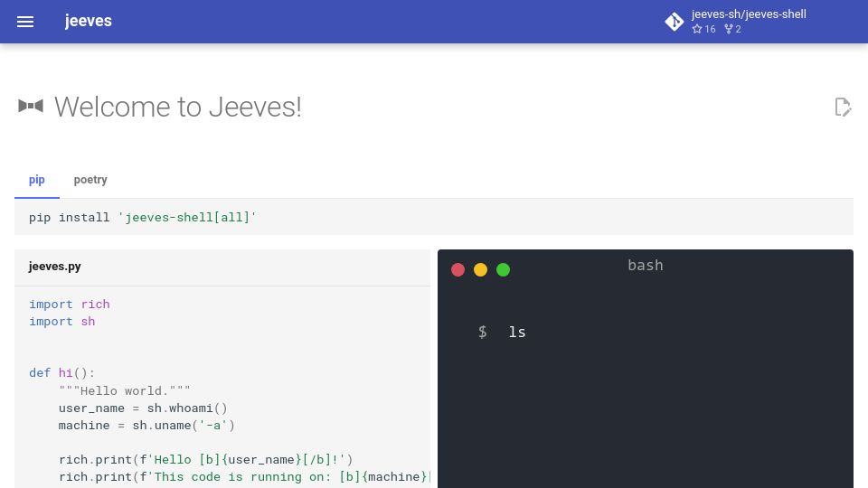This screenshot has width=868, height=488.
Task: Click the def hi(): code line
Action: point(62,373)
